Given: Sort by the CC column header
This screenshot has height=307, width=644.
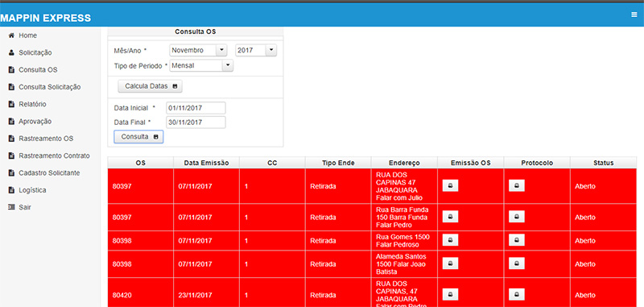Looking at the screenshot, I should click(272, 163).
